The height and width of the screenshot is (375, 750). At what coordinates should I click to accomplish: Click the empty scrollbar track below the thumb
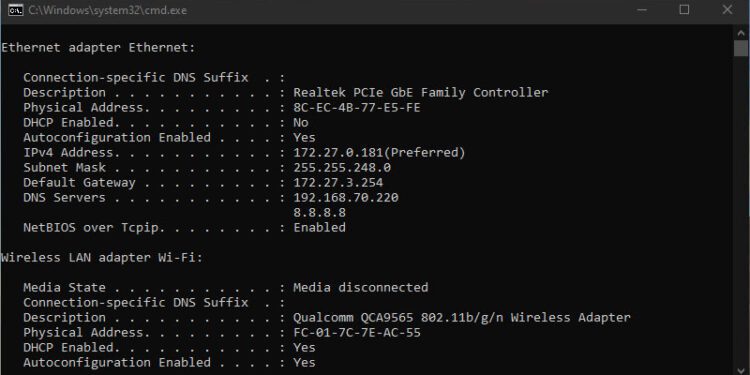click(740, 215)
